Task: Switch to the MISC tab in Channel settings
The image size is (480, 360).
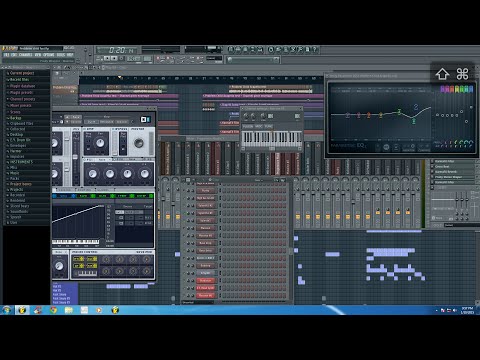Action: 259,127
